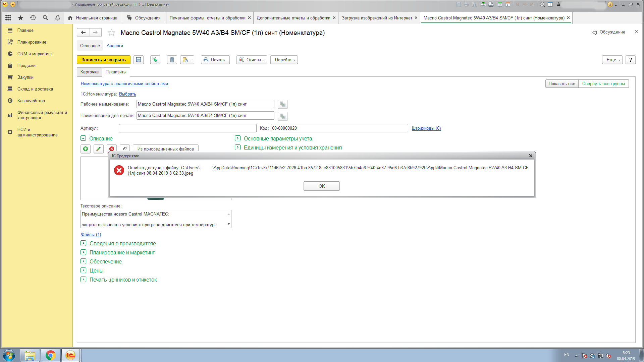644x362 pixels.
Task: Open the Аналоги link
Action: click(115, 46)
